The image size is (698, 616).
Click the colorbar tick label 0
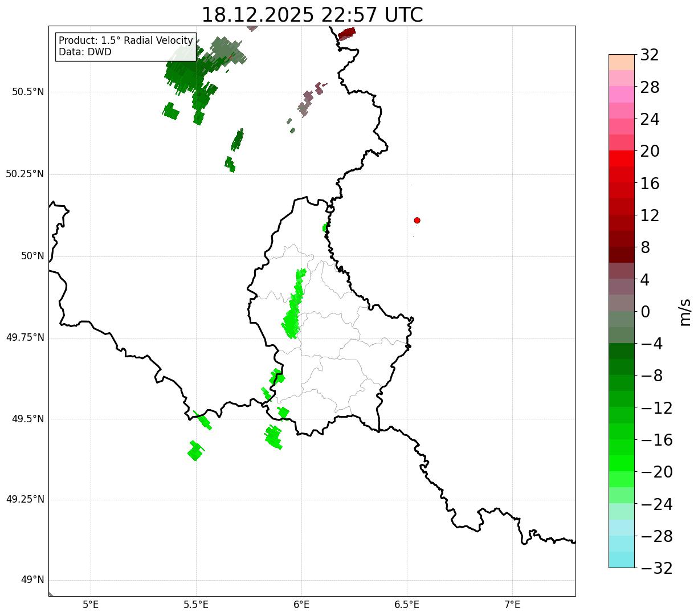(x=645, y=312)
